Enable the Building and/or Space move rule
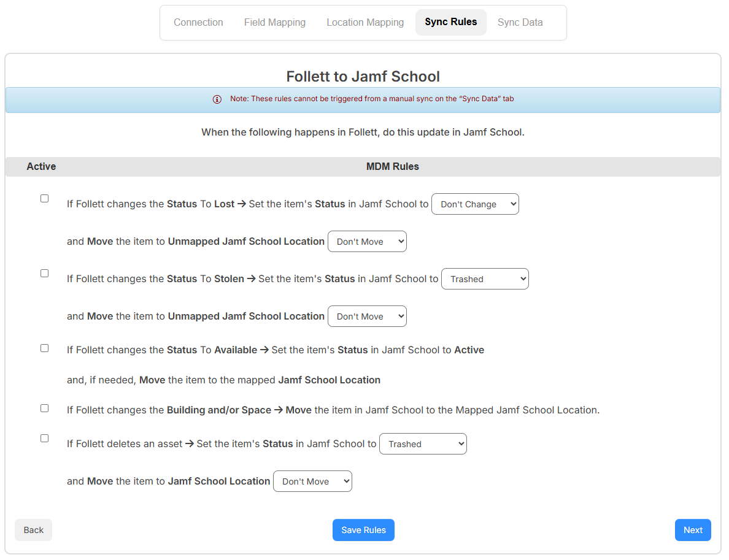 click(44, 408)
